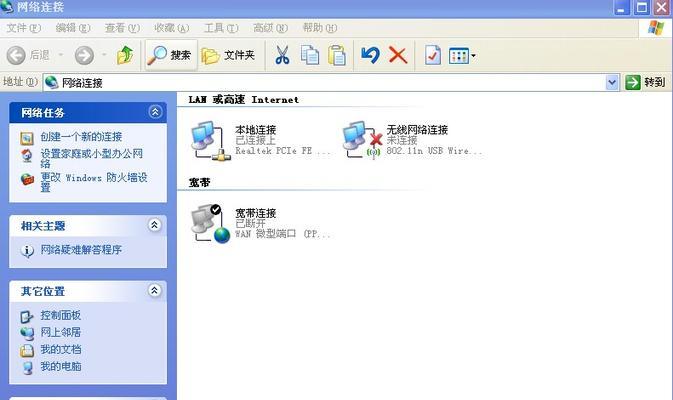Click the 宽带 group header
673x400 pixels.
[x=199, y=182]
